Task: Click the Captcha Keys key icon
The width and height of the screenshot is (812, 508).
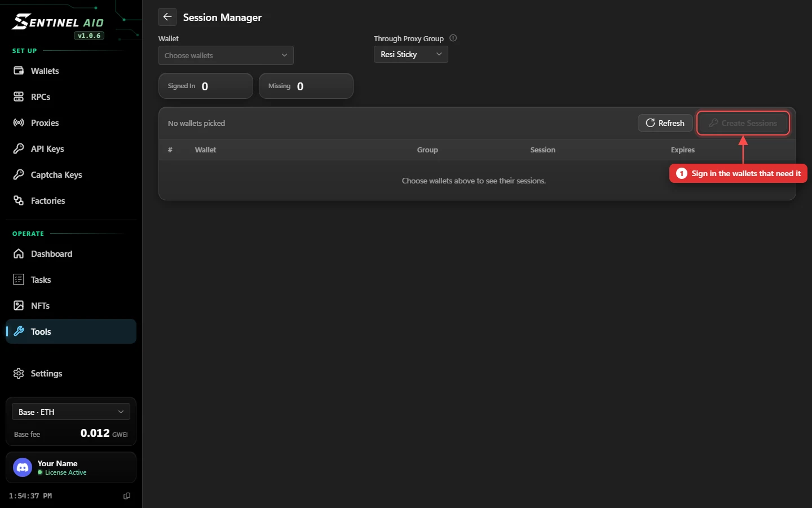Action: [x=19, y=174]
